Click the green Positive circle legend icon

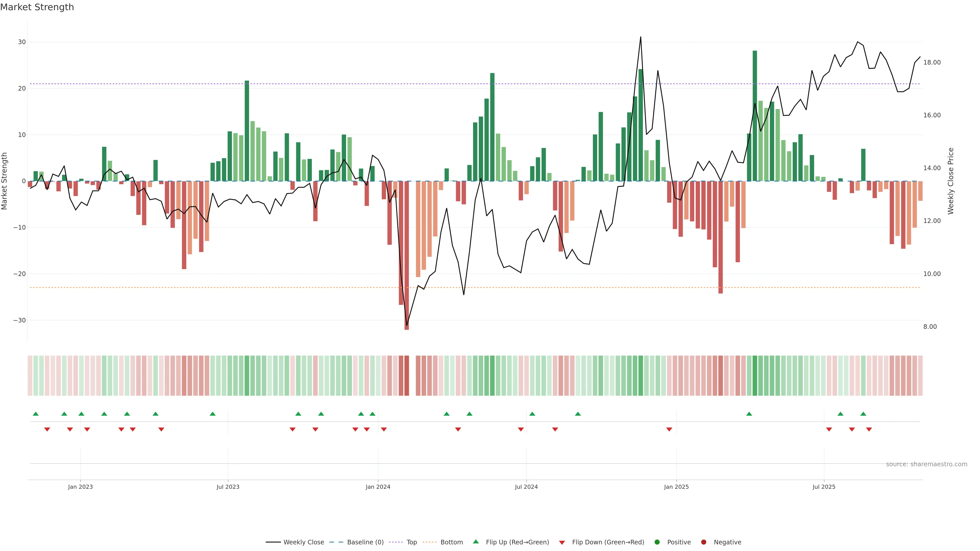point(657,542)
